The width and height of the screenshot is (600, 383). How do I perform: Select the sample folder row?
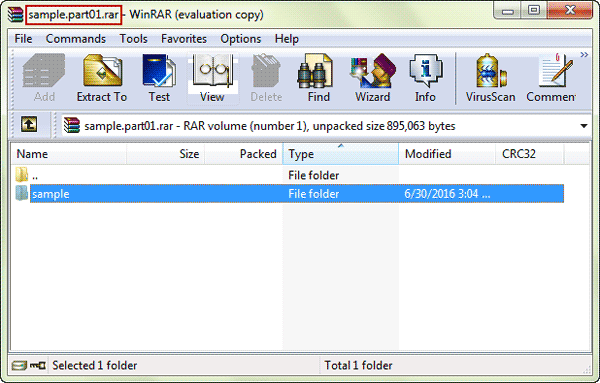tap(289, 194)
